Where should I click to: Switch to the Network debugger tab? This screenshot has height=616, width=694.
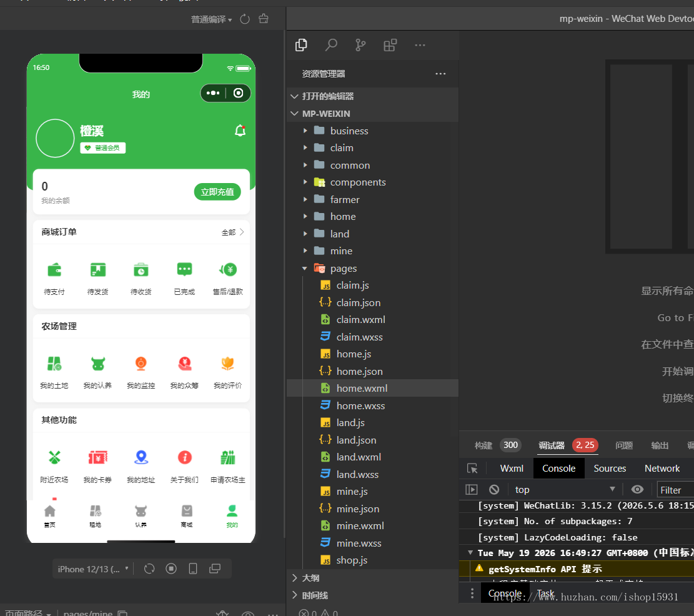point(662,469)
